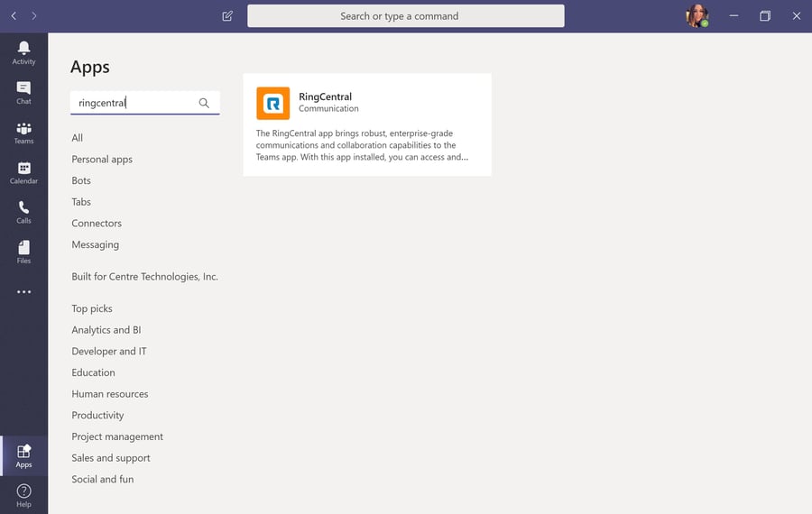Go back with the left arrow

pyautogui.click(x=14, y=16)
